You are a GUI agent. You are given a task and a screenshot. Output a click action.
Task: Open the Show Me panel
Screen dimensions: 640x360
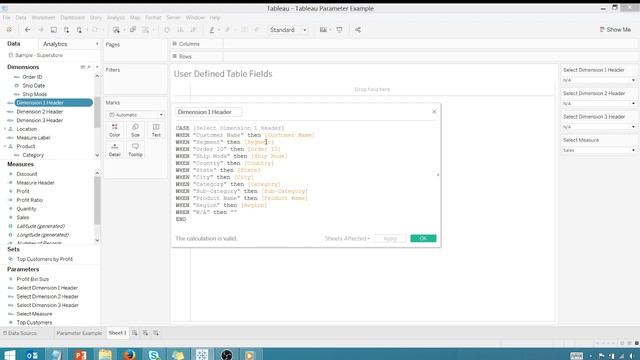[615, 30]
